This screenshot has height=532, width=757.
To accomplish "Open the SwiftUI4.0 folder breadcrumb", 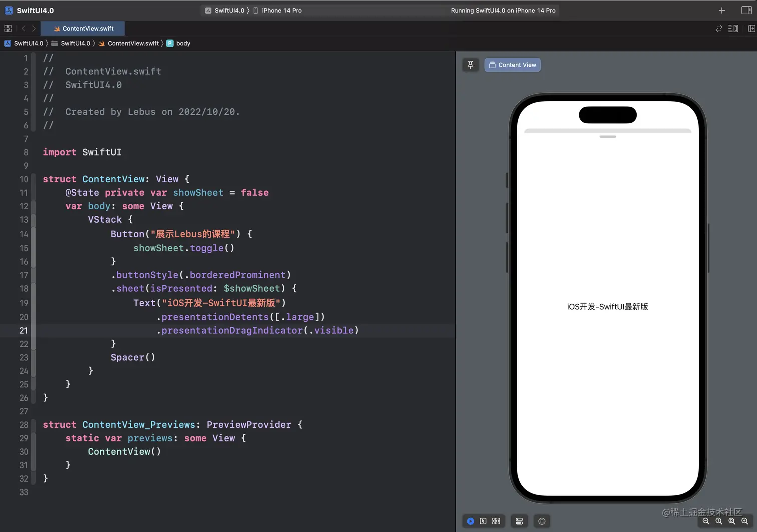I will coord(71,43).
